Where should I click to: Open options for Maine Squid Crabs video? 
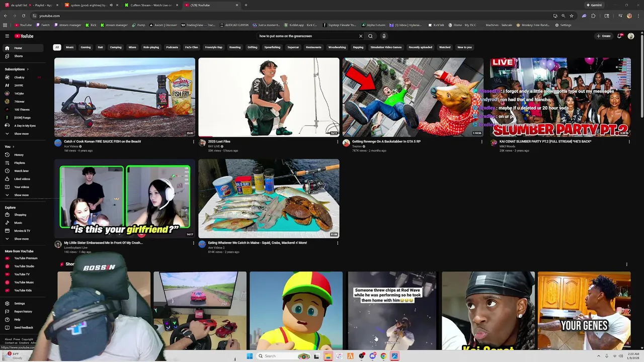click(337, 243)
